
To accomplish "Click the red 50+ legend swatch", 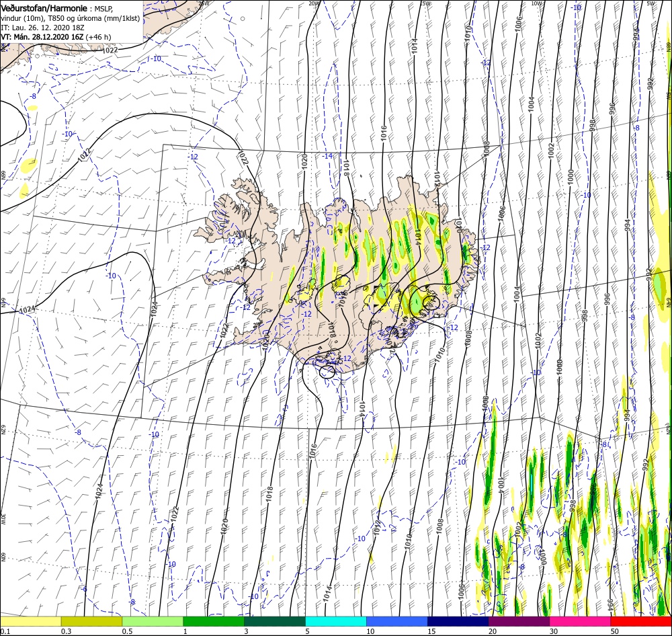I will pyautogui.click(x=641, y=622).
